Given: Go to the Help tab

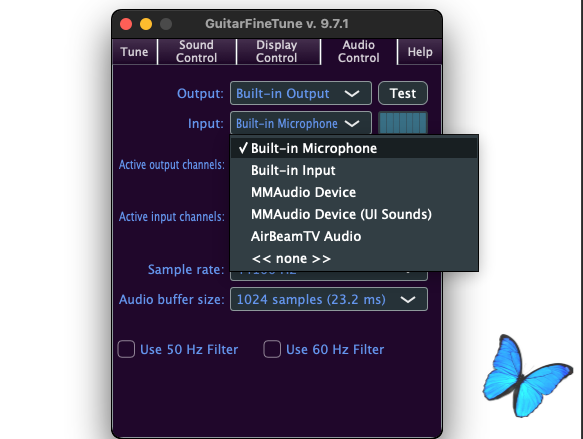Looking at the screenshot, I should pyautogui.click(x=420, y=52).
